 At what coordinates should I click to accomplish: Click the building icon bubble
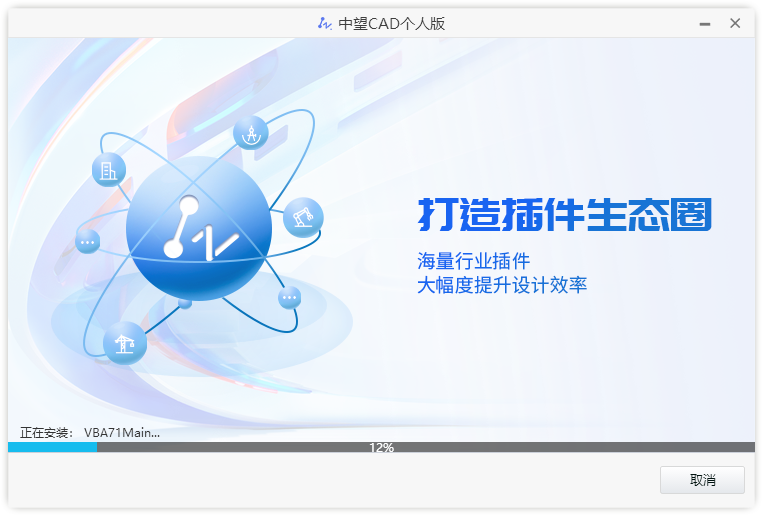pyautogui.click(x=109, y=170)
